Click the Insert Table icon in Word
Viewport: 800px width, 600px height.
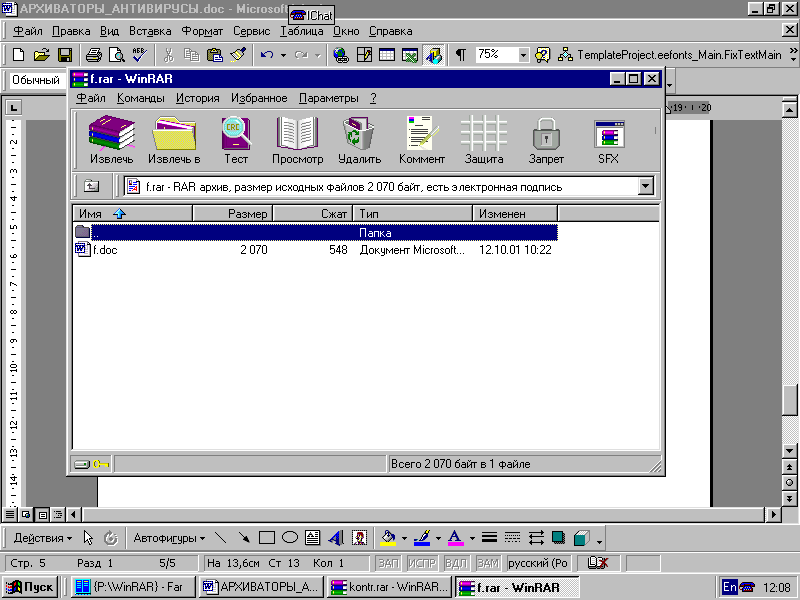pos(387,55)
